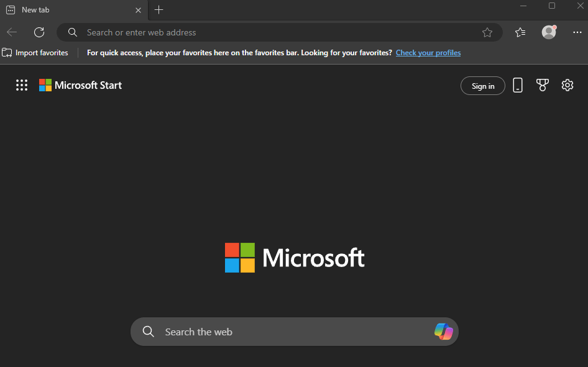Open a new tab with plus button
Image resolution: width=588 pixels, height=367 pixels.
point(158,10)
